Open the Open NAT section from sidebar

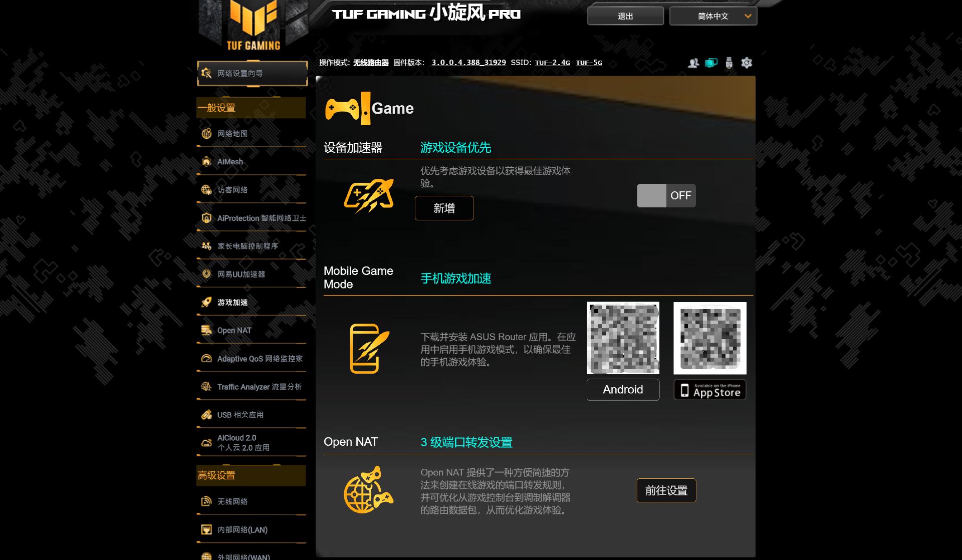pos(234,330)
